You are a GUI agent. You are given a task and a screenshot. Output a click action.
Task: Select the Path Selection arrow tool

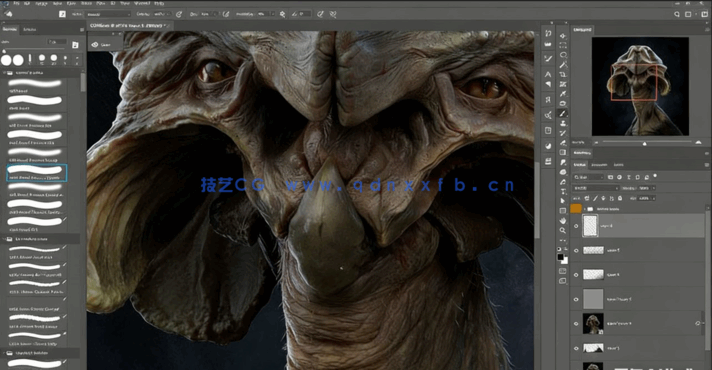pos(563,201)
